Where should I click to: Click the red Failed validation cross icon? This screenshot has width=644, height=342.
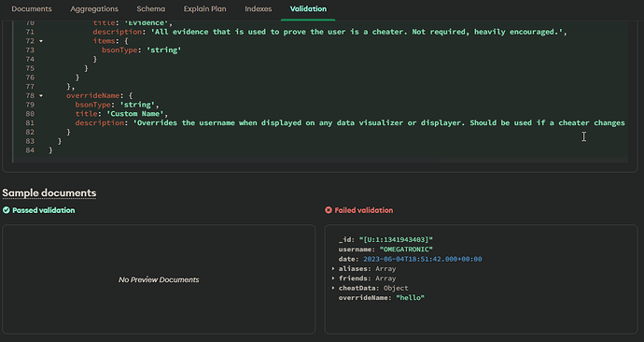329,210
